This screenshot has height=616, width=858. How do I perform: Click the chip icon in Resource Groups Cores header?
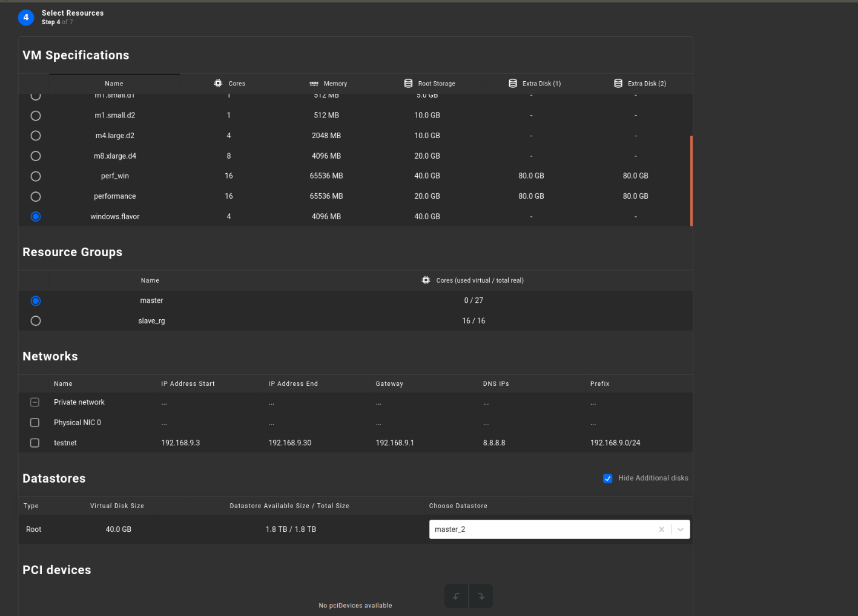point(426,280)
